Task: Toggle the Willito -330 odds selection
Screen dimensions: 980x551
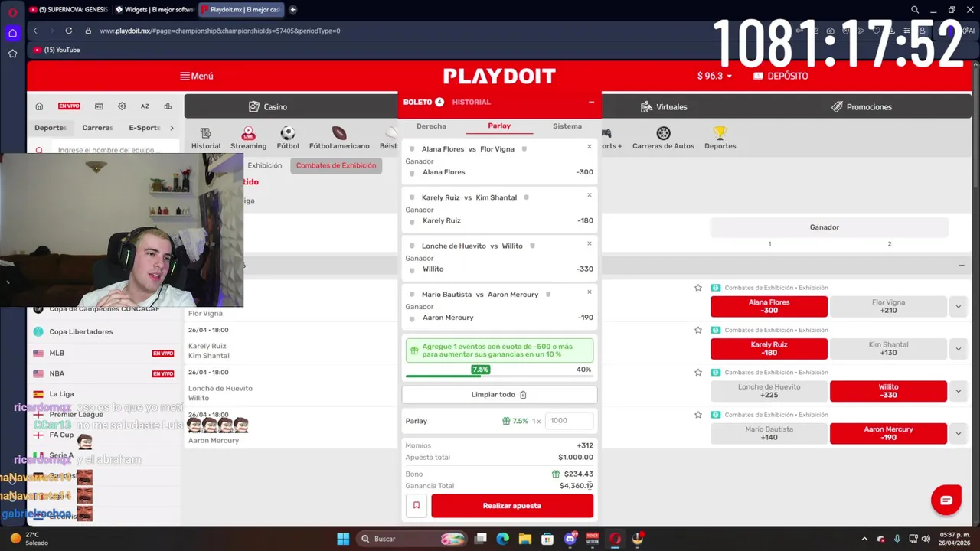Action: pyautogui.click(x=888, y=391)
